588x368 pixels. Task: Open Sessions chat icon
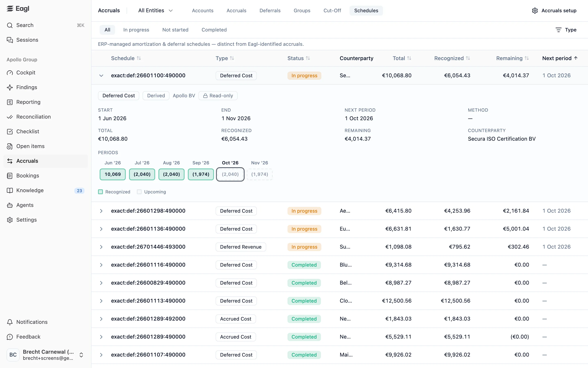pyautogui.click(x=10, y=40)
